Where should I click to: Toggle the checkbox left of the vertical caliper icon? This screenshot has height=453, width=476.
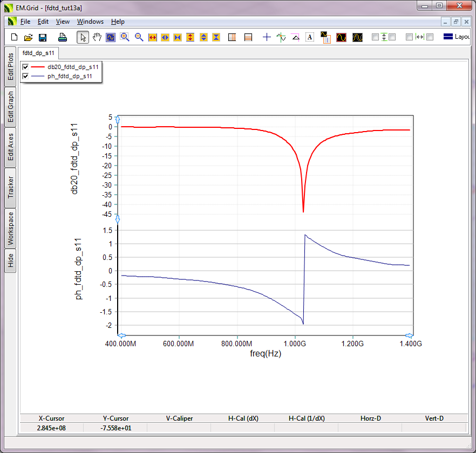point(375,37)
